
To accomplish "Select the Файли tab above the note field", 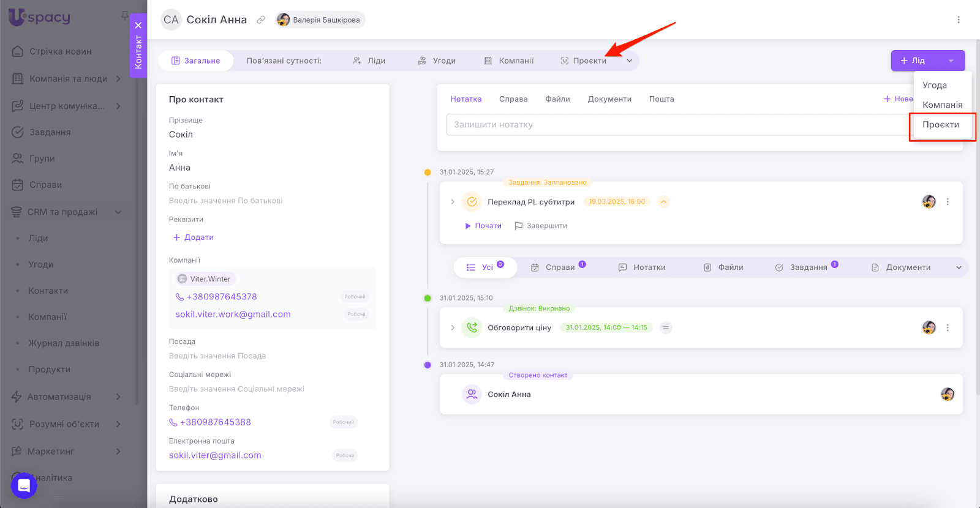I will coord(558,99).
